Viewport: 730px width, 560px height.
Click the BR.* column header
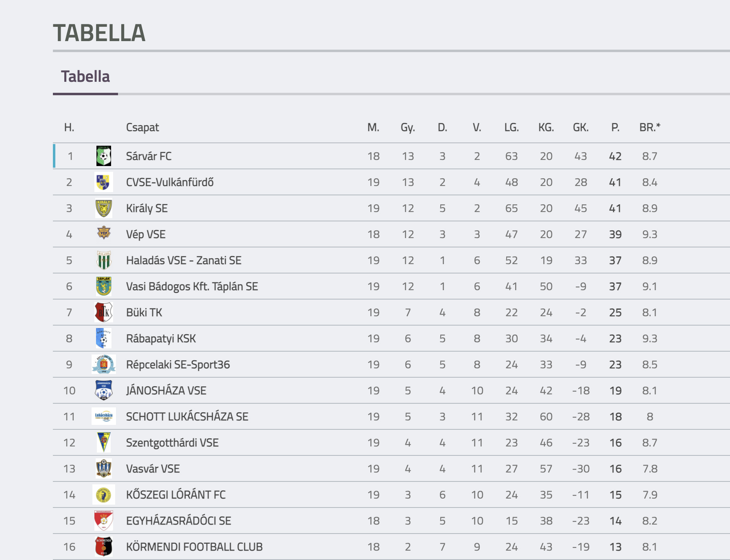pos(650,127)
